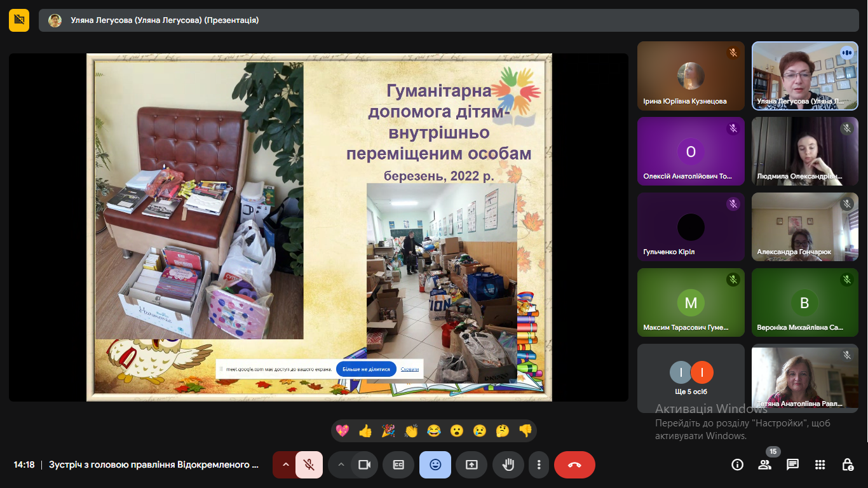Click the presented slide area

coord(319,227)
